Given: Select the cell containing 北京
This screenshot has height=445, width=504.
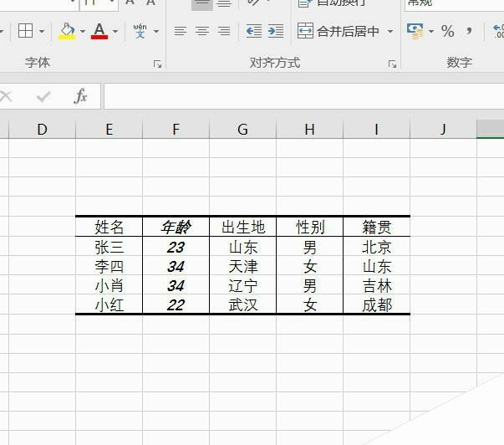Looking at the screenshot, I should point(376,247).
